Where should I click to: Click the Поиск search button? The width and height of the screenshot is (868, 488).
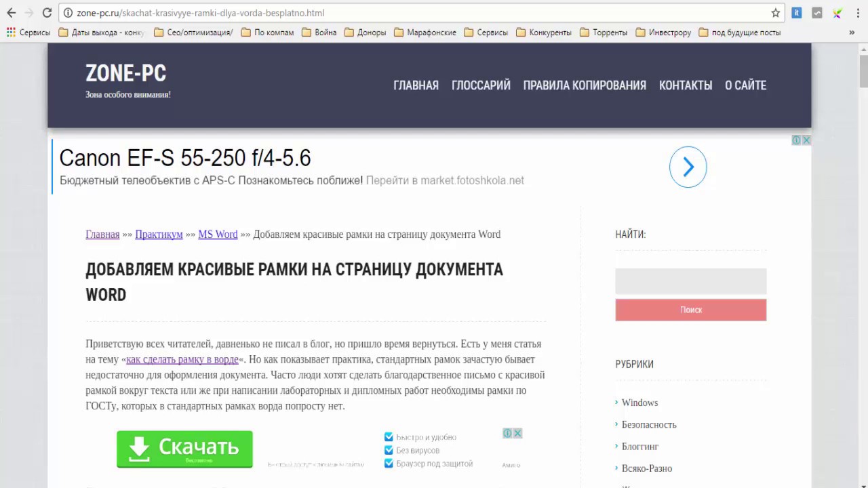(x=690, y=310)
